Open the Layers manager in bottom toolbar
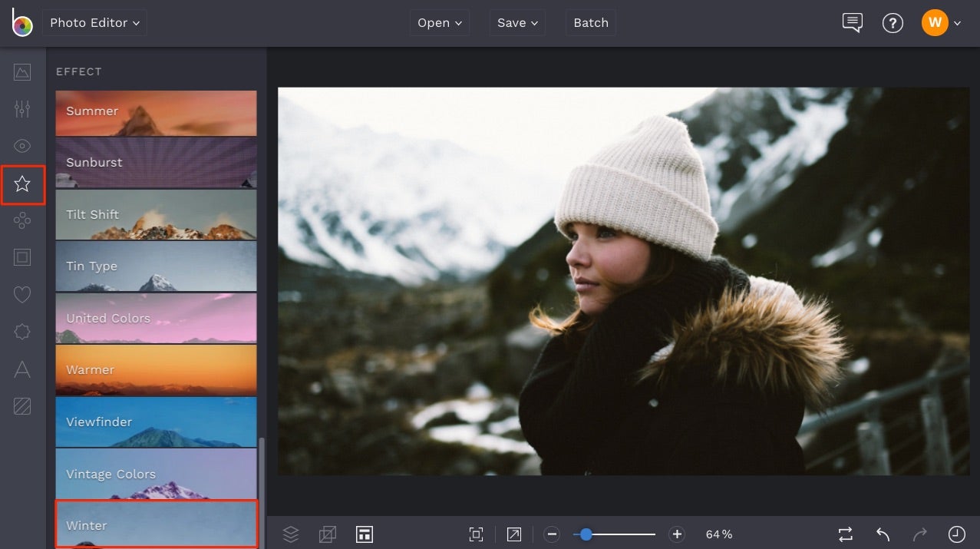 click(x=290, y=534)
